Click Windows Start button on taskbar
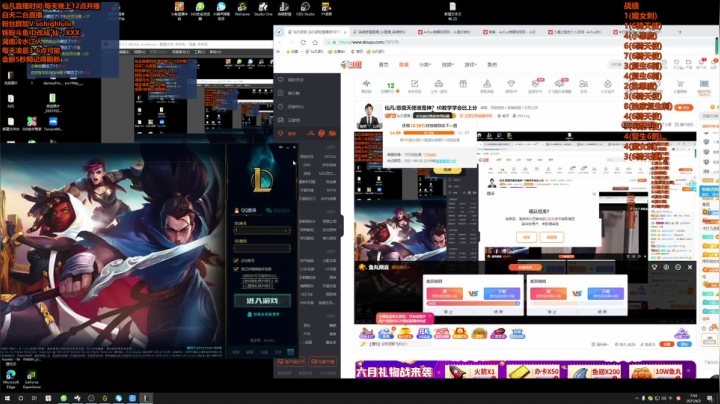Viewport: 720px width, 404px height. [x=7, y=398]
